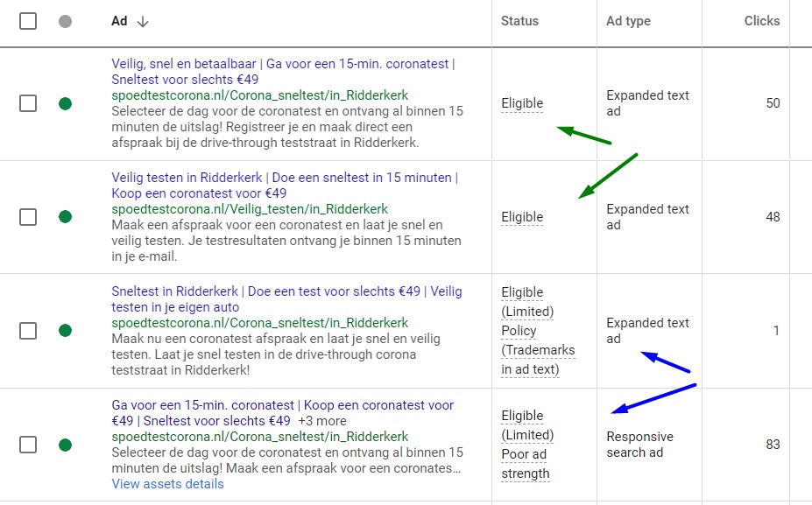The height and width of the screenshot is (505, 812).
Task: Click the sort arrow next to Ad header
Action: [143, 22]
